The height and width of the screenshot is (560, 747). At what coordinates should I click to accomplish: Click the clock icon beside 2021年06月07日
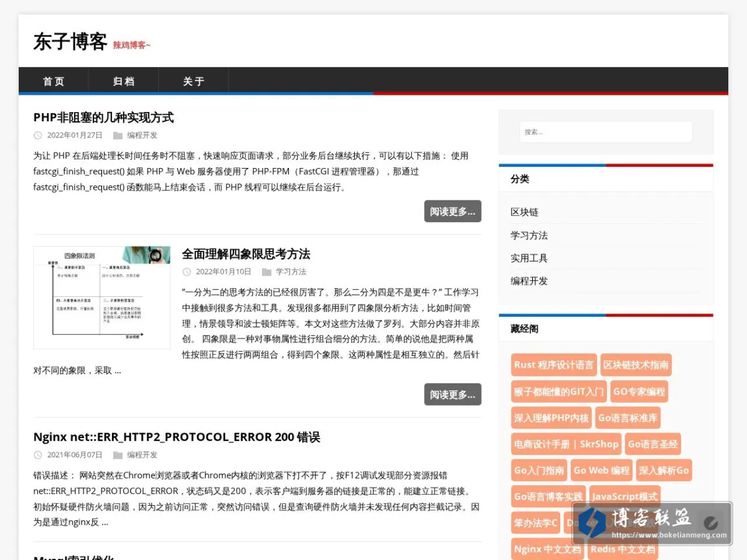(x=37, y=455)
